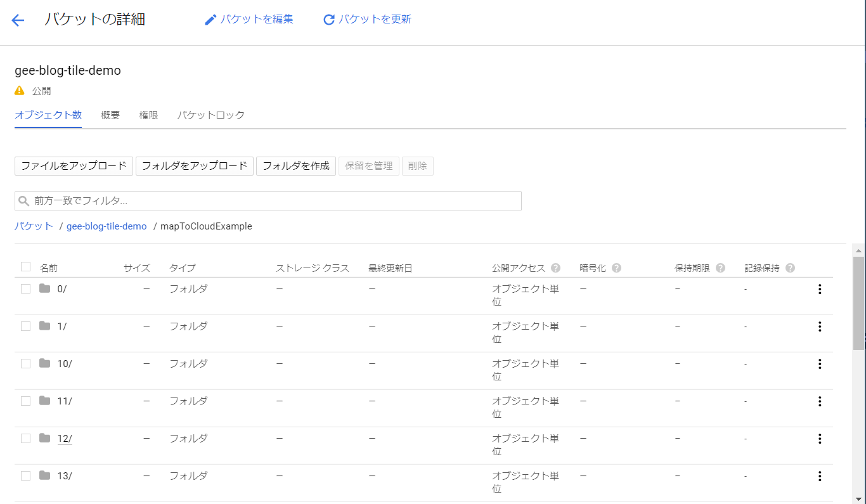Image resolution: width=866 pixels, height=504 pixels.
Task: Tick the checkbox for folder 11/
Action: tap(25, 401)
